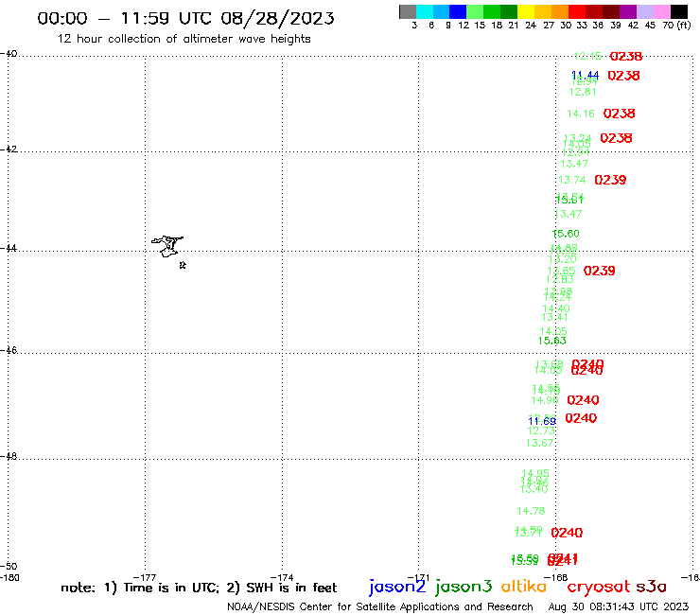Click the blue wave height value 11.44
Viewport: 700px width, 615px height.
point(585,75)
